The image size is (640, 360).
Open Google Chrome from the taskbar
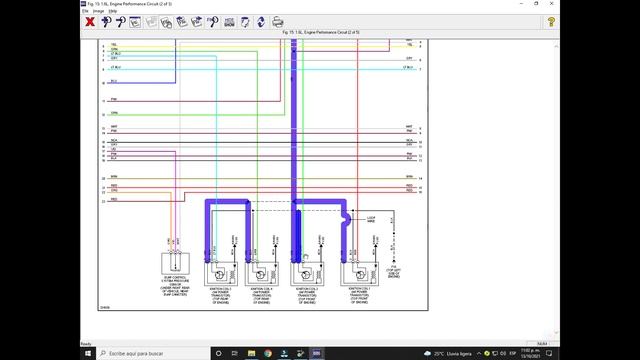click(268, 353)
